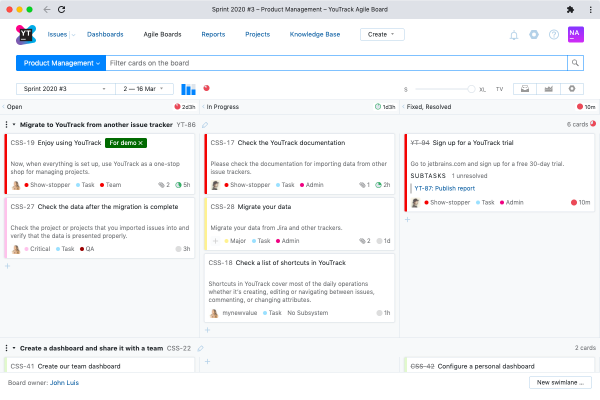Open board settings gear icon
600x400 pixels.
(572, 89)
